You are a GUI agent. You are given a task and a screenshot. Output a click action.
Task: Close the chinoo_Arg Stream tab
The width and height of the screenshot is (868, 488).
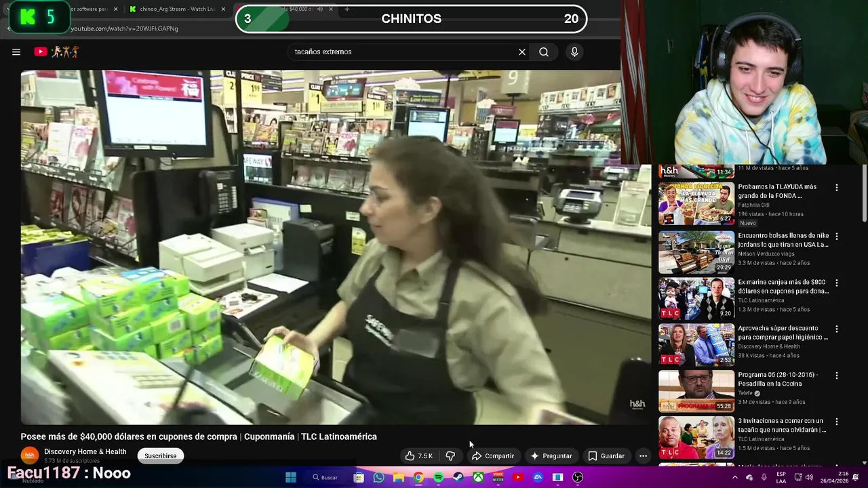point(223,9)
